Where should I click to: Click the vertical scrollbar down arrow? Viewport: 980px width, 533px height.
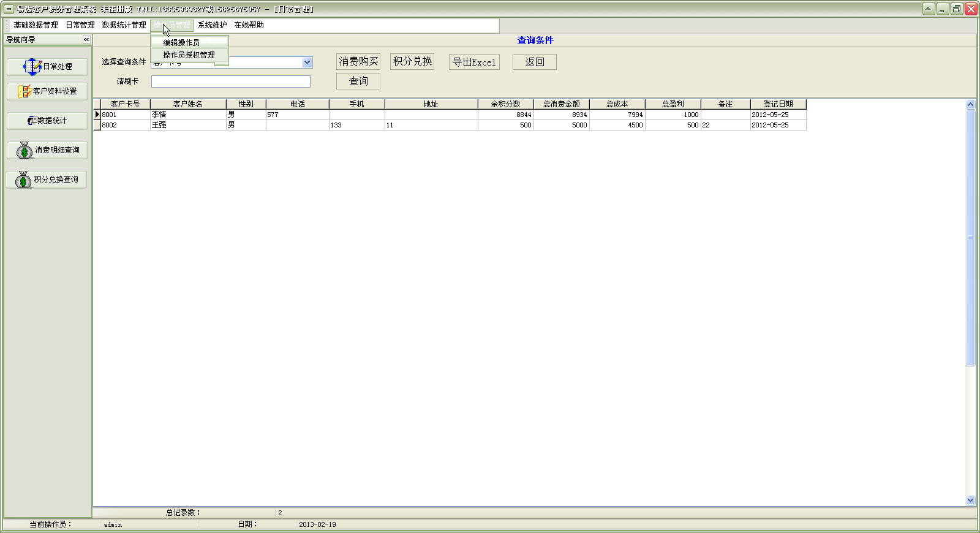pos(970,501)
